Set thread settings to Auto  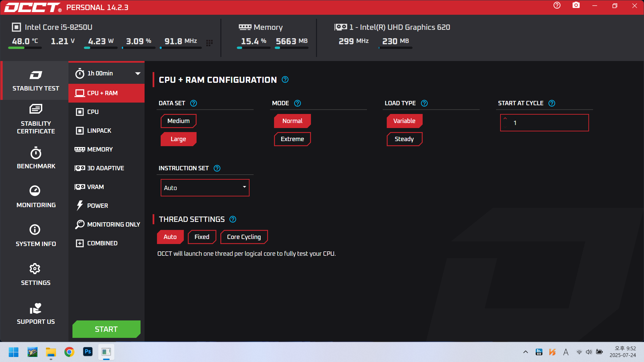point(170,237)
